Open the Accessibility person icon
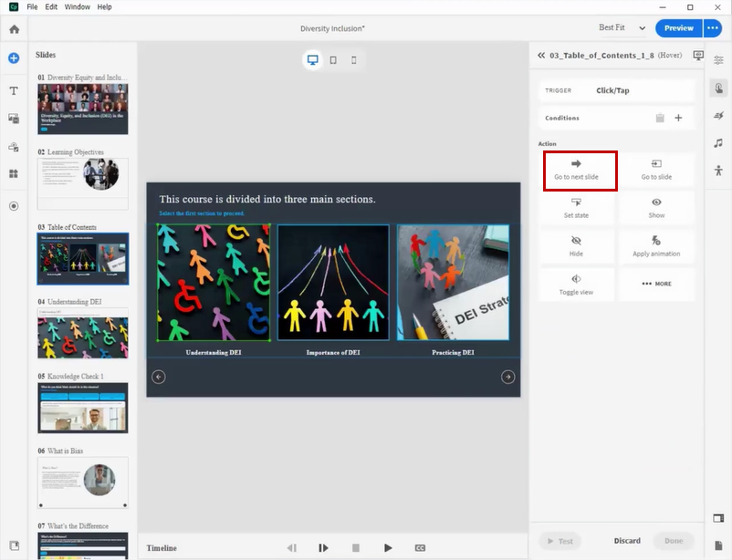 click(718, 171)
